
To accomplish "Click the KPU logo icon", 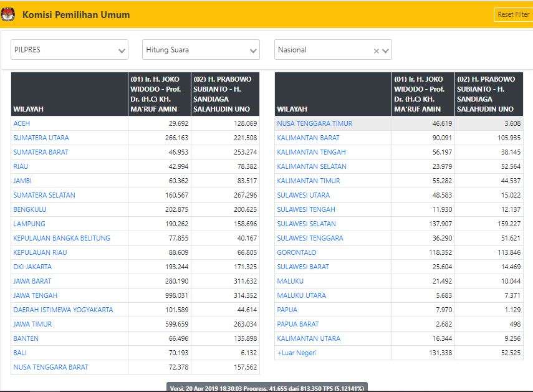I will point(7,15).
